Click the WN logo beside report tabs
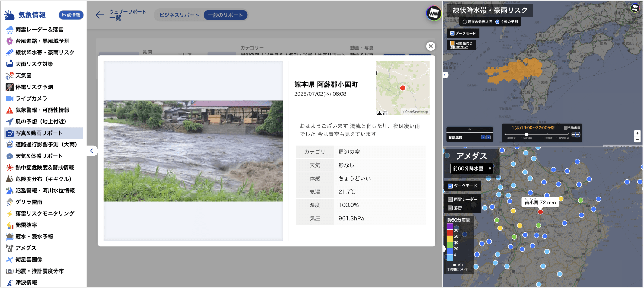Image resolution: width=644 pixels, height=288 pixels. click(434, 13)
